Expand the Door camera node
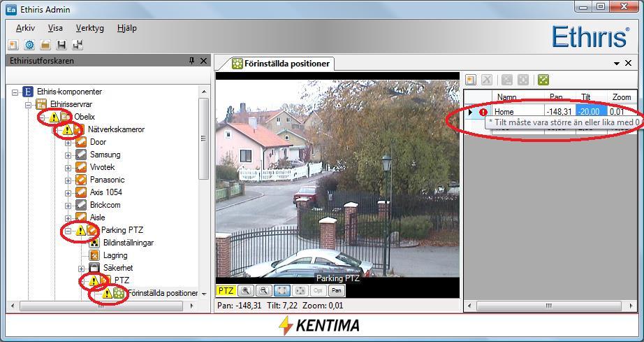 pyautogui.click(x=68, y=142)
